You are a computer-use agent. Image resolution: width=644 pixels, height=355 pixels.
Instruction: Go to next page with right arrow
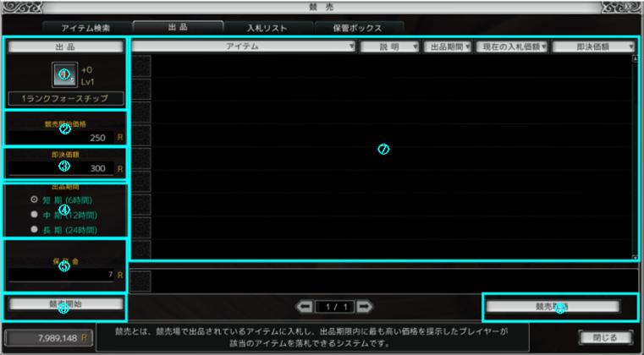coord(365,306)
